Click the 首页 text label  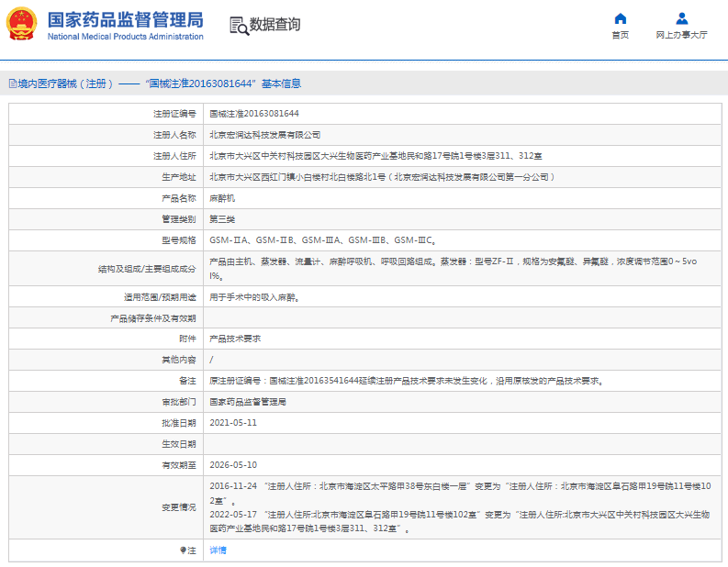tap(621, 35)
